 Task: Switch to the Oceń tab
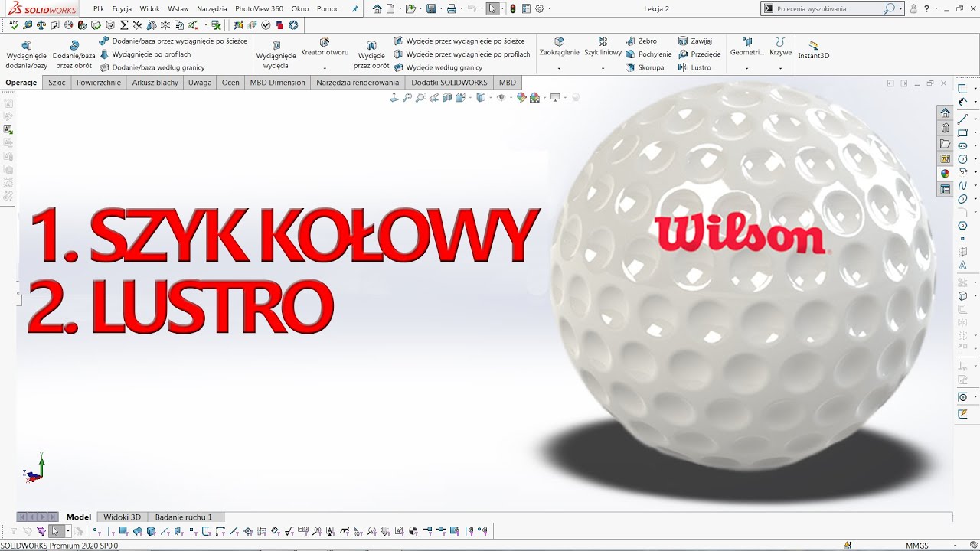pyautogui.click(x=230, y=83)
